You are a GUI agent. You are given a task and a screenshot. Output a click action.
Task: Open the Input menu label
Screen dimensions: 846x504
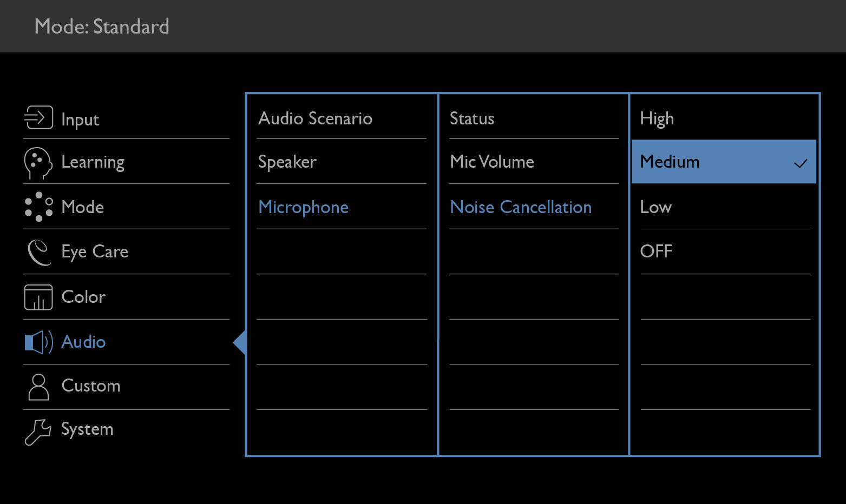pyautogui.click(x=80, y=120)
